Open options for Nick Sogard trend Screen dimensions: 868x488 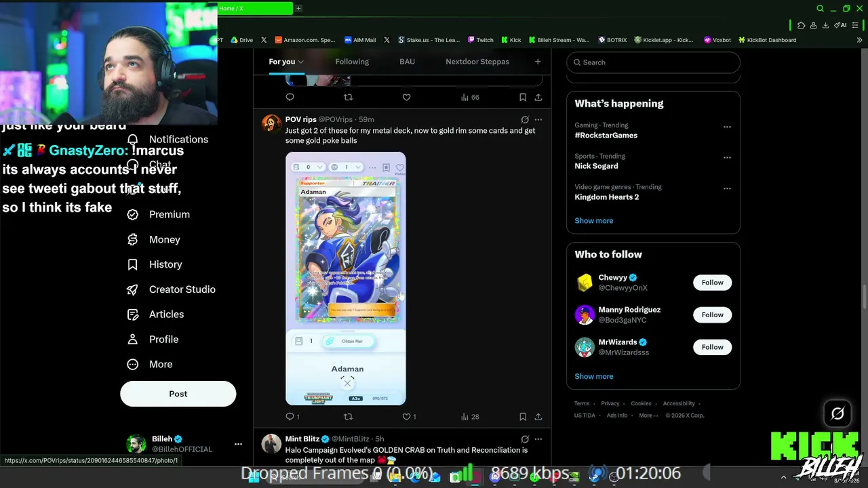tap(727, 157)
